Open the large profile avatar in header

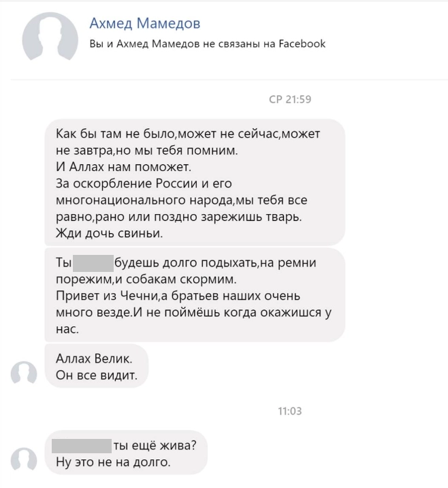(50, 37)
